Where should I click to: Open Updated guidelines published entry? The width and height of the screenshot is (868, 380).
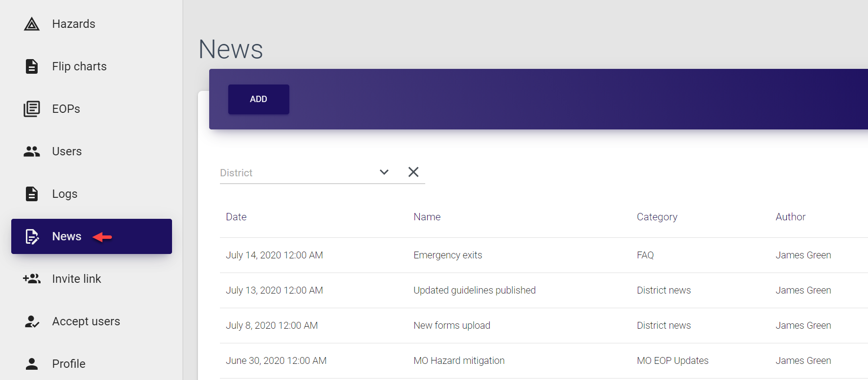click(474, 290)
